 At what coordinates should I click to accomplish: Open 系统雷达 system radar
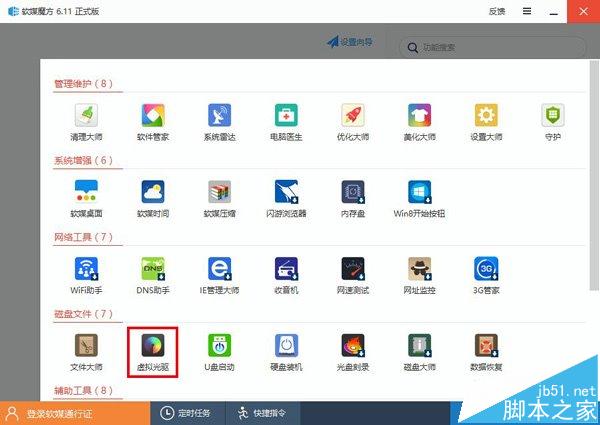(219, 122)
